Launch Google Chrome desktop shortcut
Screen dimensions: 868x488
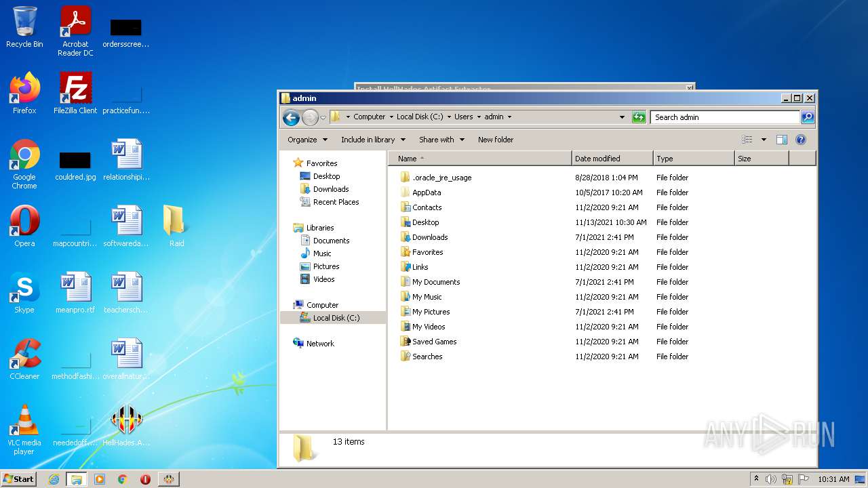click(x=24, y=164)
